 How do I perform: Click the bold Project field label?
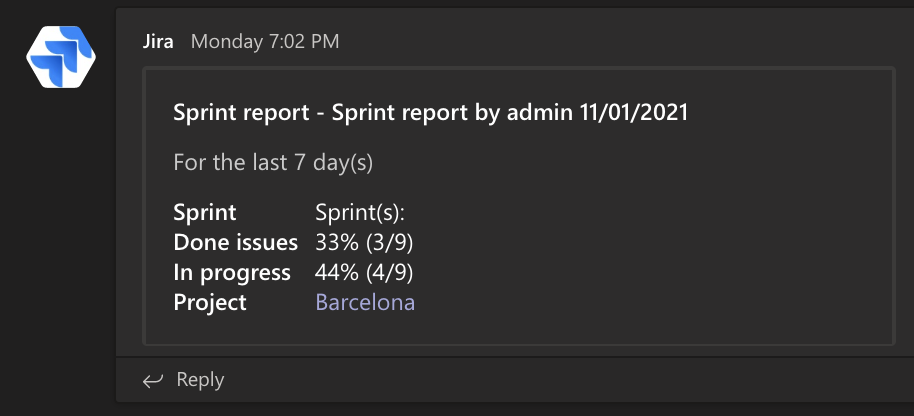[x=210, y=302]
